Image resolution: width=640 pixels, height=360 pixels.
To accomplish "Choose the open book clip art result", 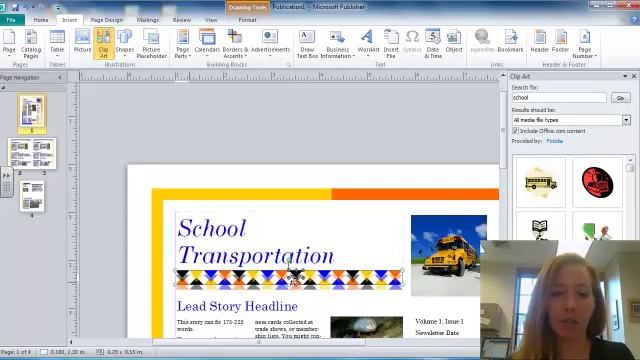I will click(x=540, y=226).
